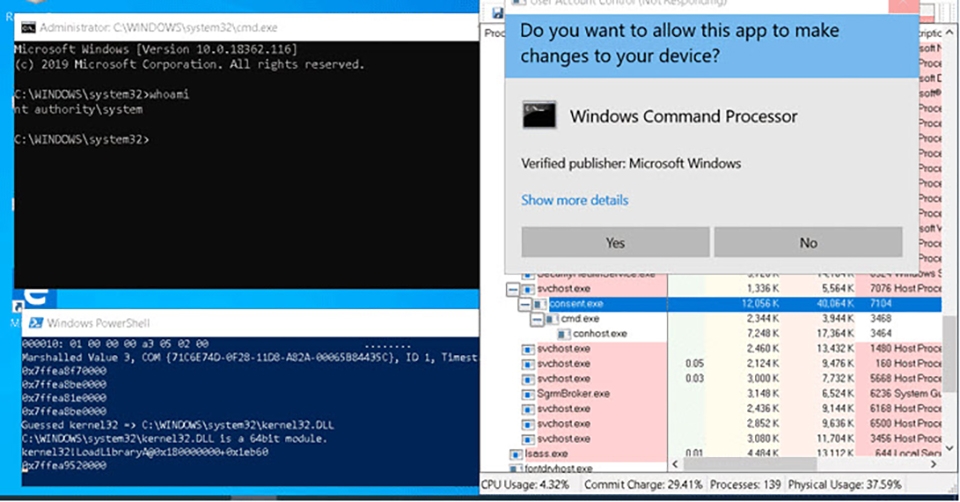960x502 pixels.
Task: Click the cmd prompt's last "C:\WINDOWS\system32>" line
Action: pyautogui.click(x=81, y=140)
